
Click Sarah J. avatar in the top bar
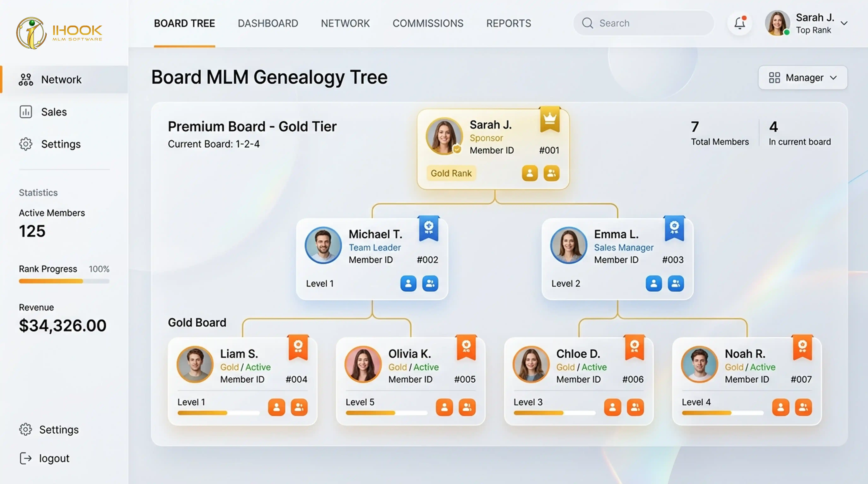pyautogui.click(x=777, y=23)
